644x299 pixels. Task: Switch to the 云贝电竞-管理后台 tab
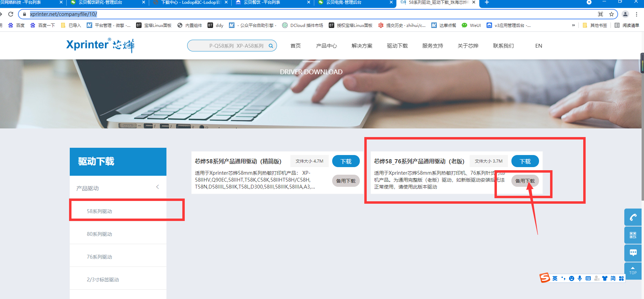[355, 2]
